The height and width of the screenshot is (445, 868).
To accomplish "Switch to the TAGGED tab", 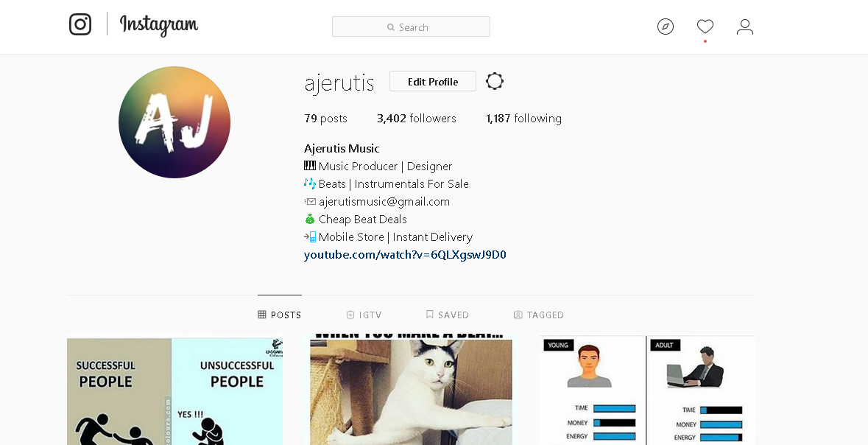I will coord(539,315).
